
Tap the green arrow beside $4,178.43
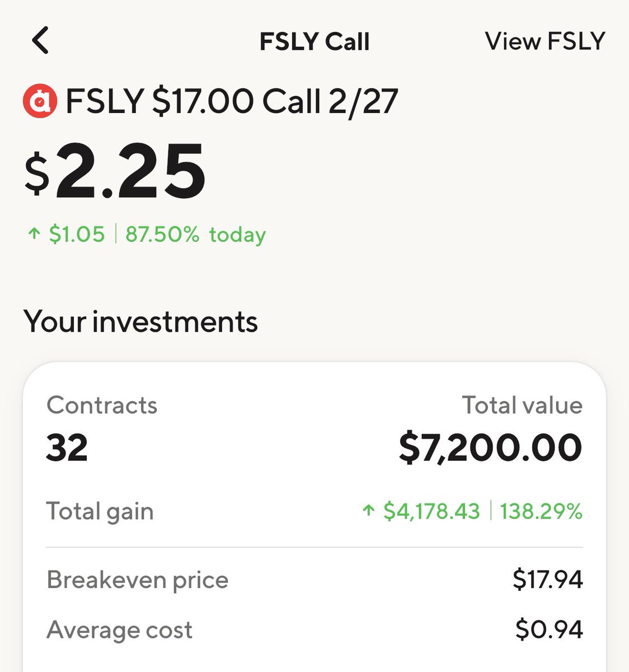tap(368, 511)
